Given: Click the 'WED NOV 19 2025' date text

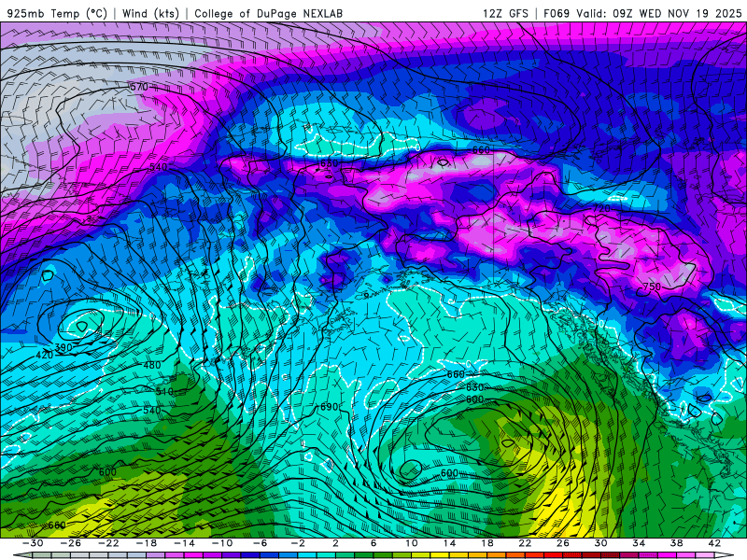Looking at the screenshot, I should (690, 13).
